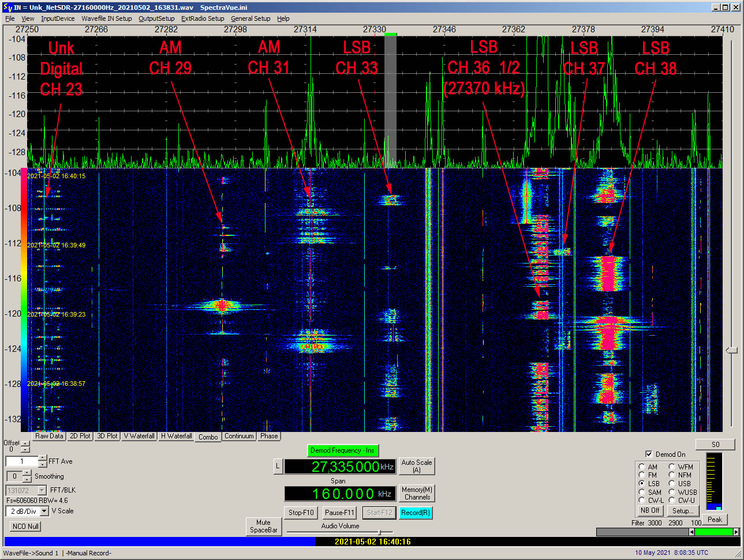This screenshot has height=560, width=744.
Task: Open the Wavefile IN Setup menu
Action: click(x=107, y=18)
